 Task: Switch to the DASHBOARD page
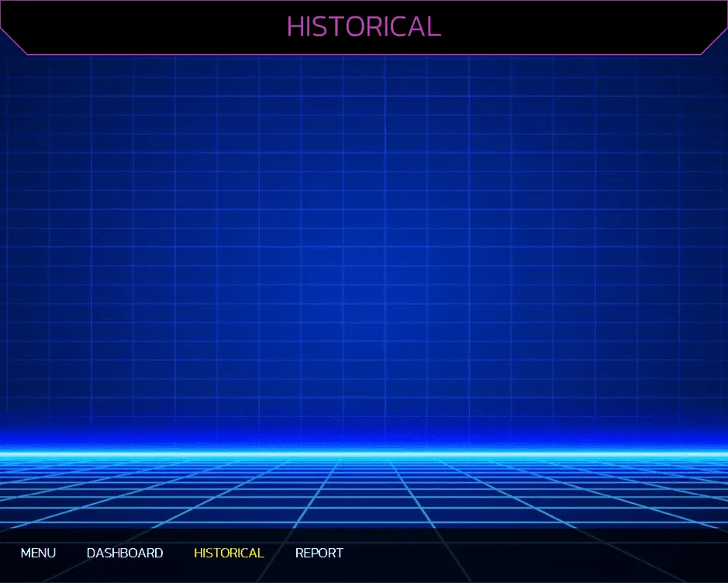[125, 553]
